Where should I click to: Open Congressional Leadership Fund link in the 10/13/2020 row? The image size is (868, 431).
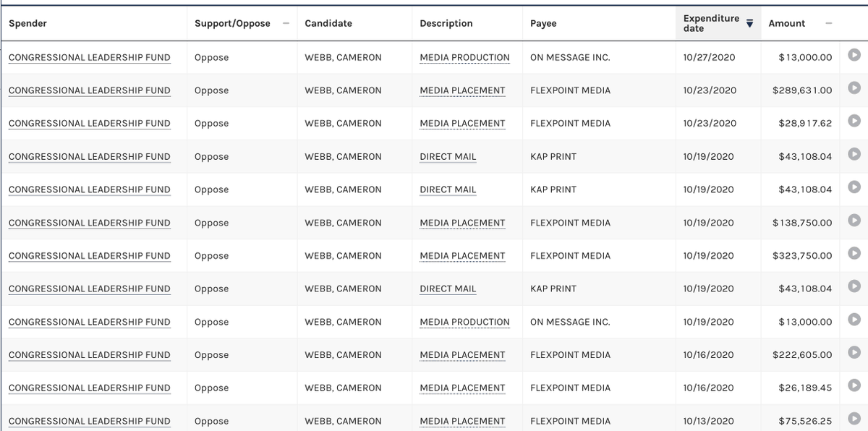(90, 422)
